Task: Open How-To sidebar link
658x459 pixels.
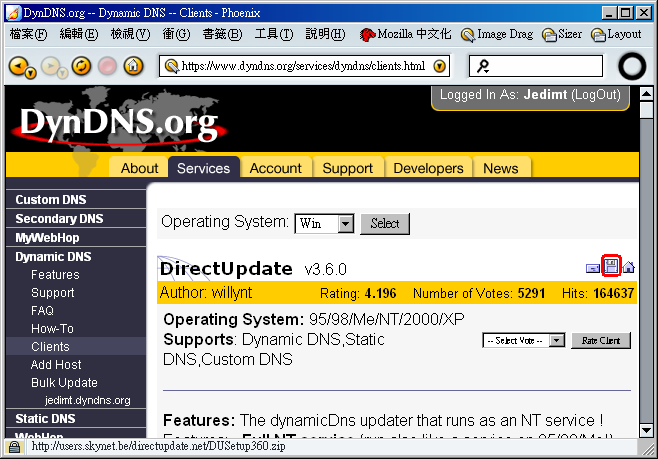Action: click(52, 329)
